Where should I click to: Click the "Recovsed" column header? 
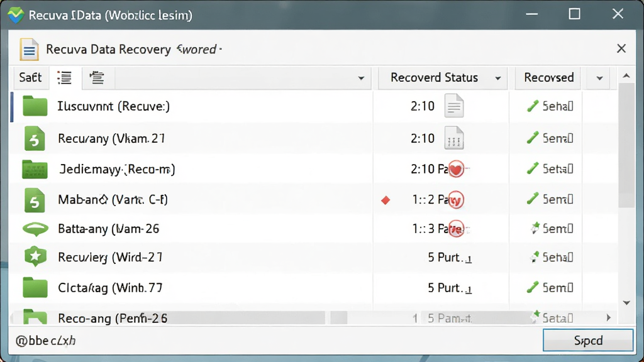click(548, 77)
